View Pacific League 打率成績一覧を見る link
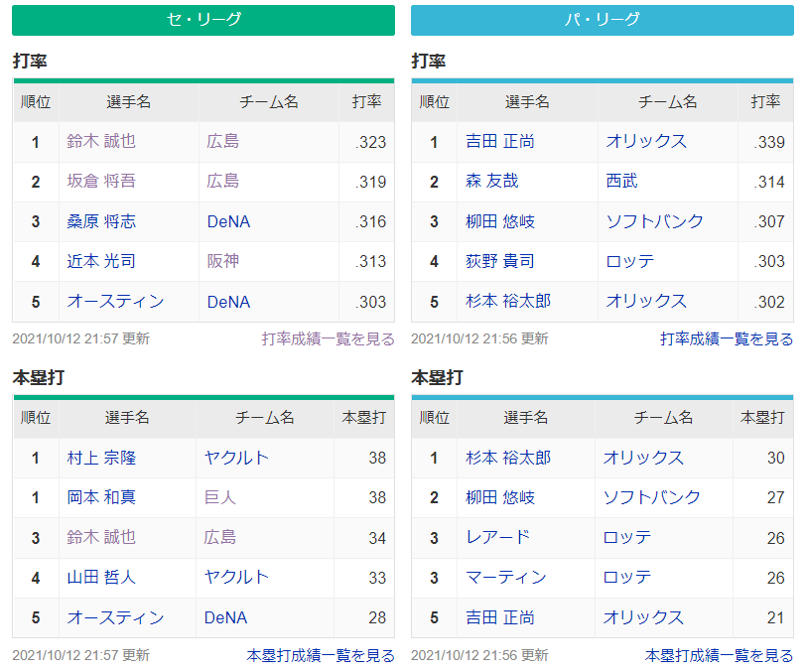 pos(727,338)
